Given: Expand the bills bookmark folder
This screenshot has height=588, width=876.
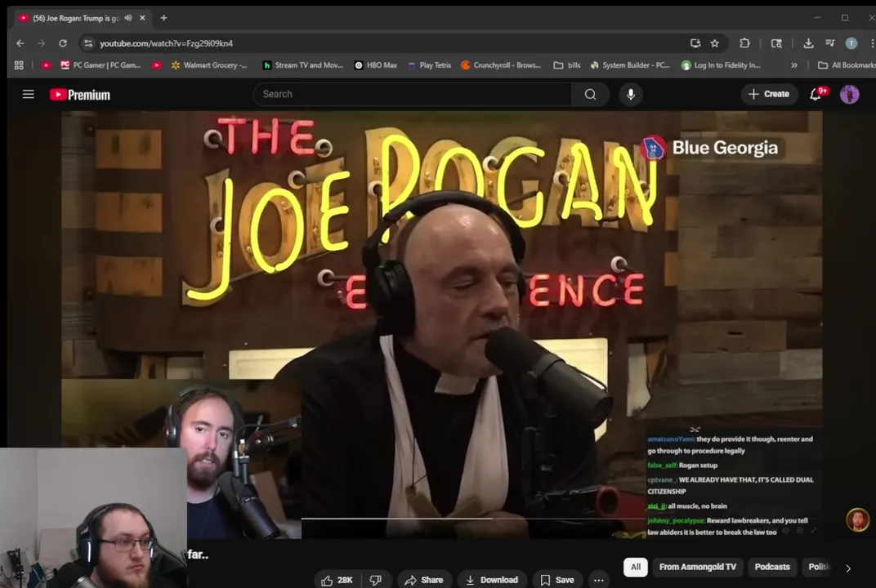Looking at the screenshot, I should point(566,65).
